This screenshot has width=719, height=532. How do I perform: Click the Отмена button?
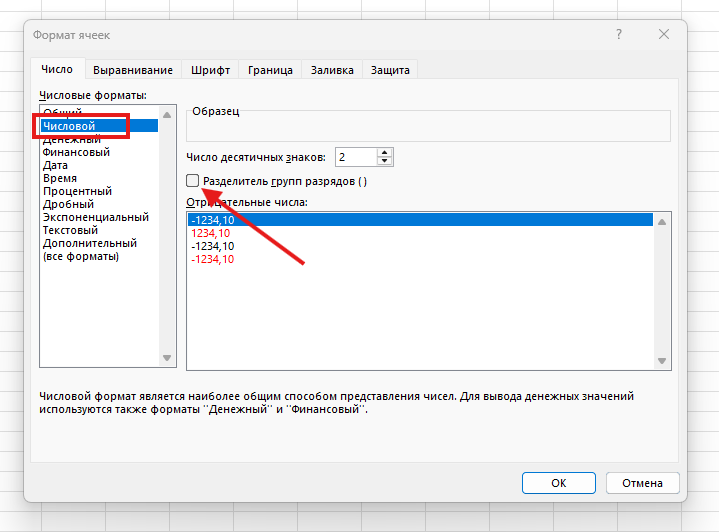click(x=642, y=483)
